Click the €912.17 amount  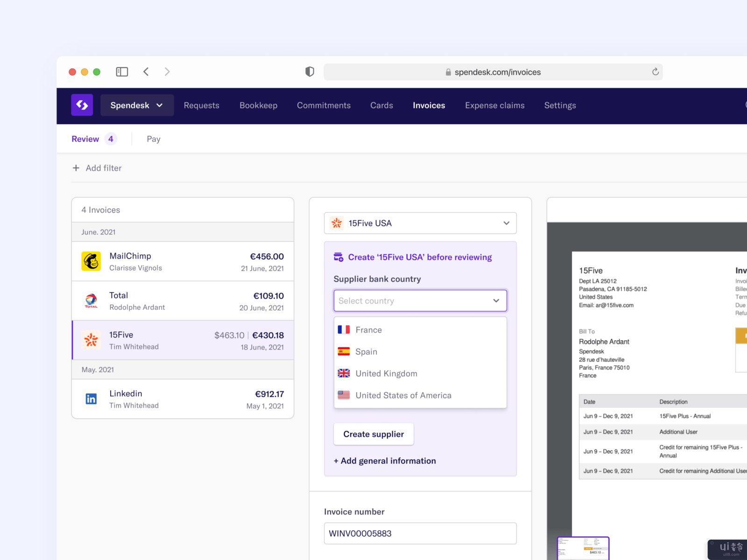pyautogui.click(x=269, y=394)
